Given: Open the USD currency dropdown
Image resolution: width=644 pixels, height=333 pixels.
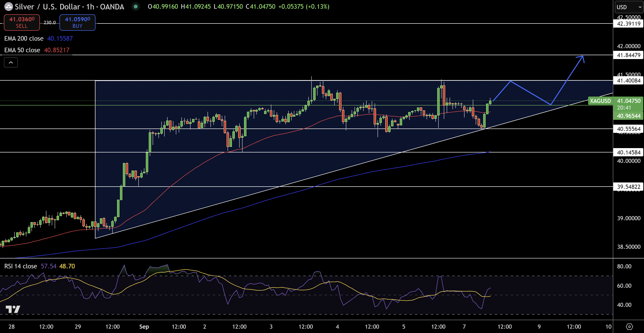Looking at the screenshot, I should [x=628, y=7].
